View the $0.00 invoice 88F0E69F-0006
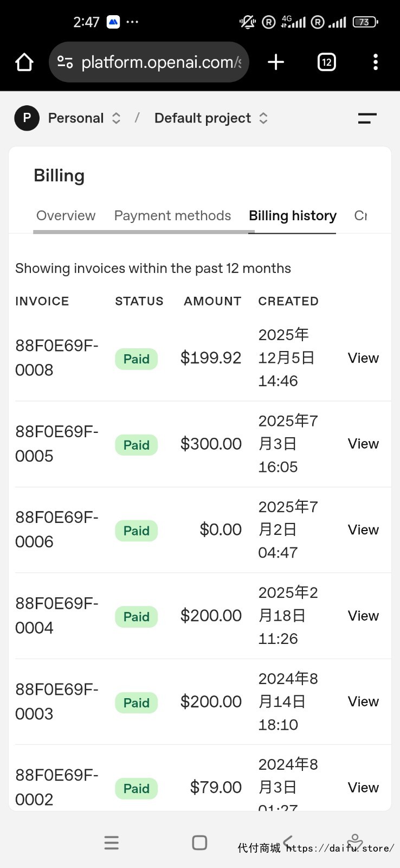The image size is (400, 868). point(363,530)
